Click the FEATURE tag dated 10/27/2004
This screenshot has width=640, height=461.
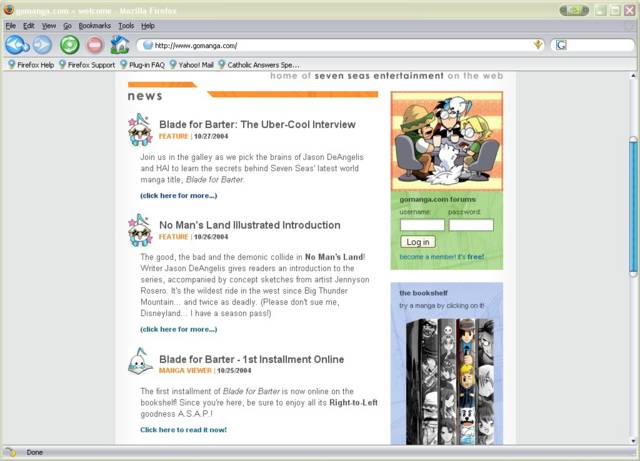173,136
